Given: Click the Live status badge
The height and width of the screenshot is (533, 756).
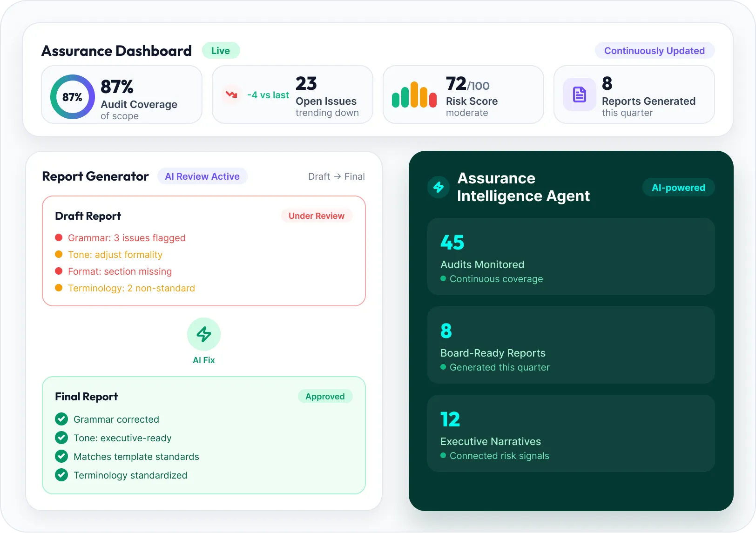Looking at the screenshot, I should pyautogui.click(x=221, y=51).
